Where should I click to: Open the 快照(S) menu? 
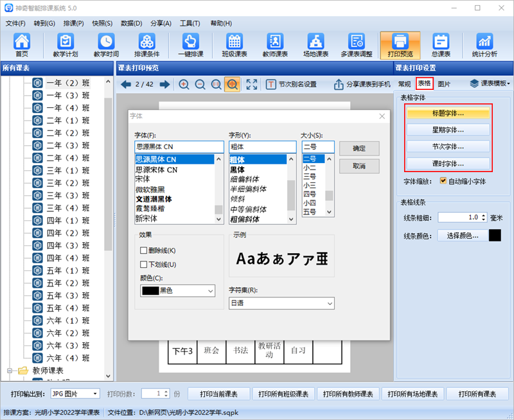(x=102, y=23)
